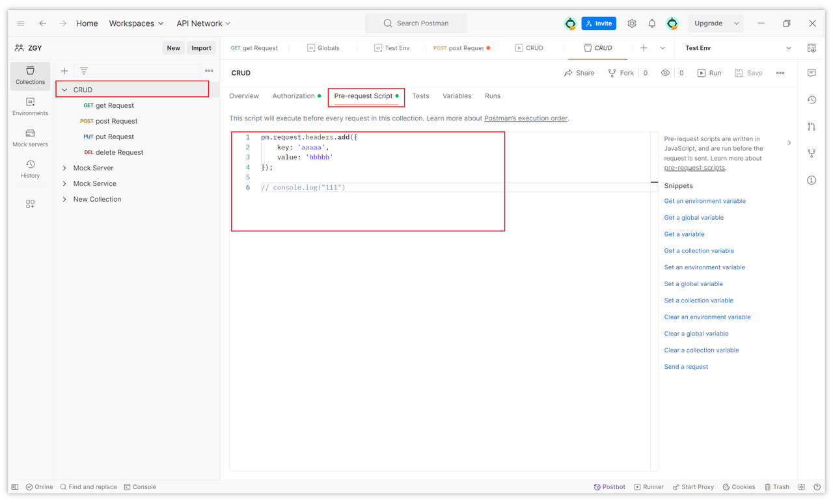Go back with the left arrow
This screenshot has height=504, width=833.
[42, 23]
